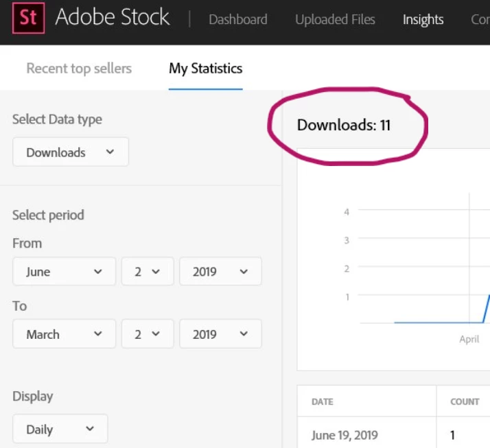The image size is (490, 448).
Task: Open the Daily display dropdown
Action: click(60, 429)
